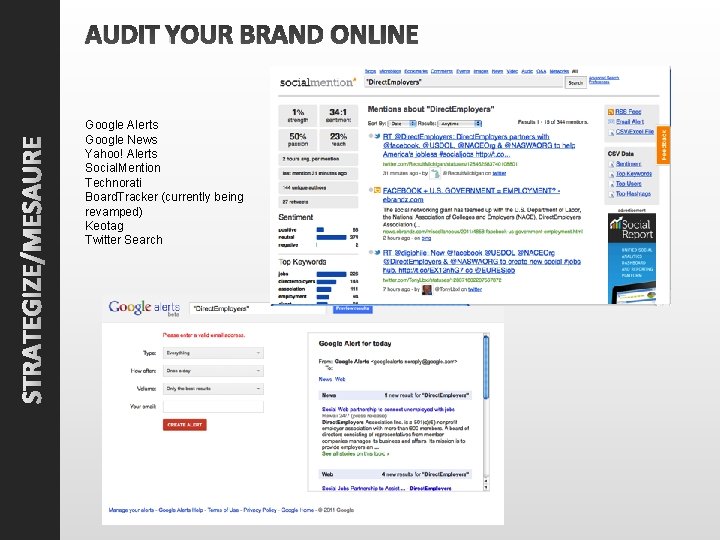
Task: Open the Sort By Date dropdown
Action: coord(402,124)
